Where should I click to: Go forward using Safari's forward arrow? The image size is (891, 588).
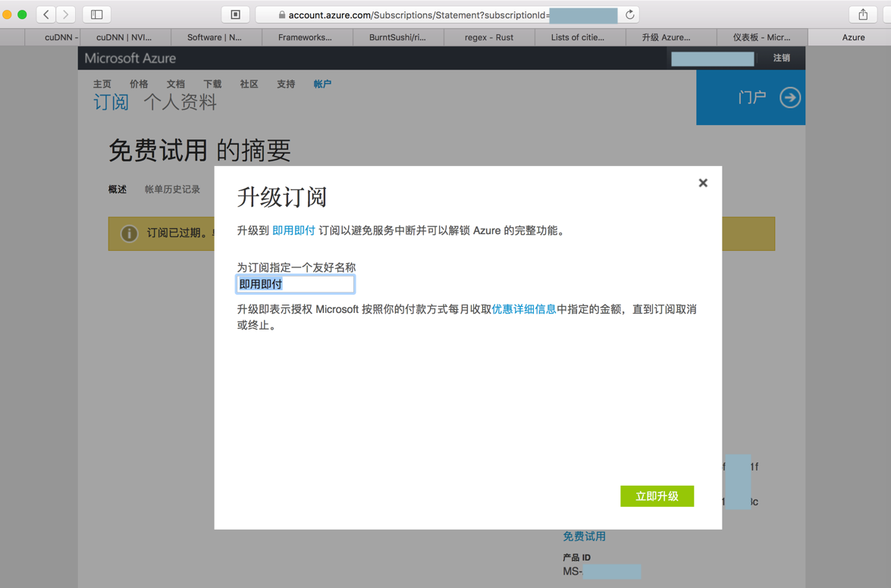click(x=66, y=14)
